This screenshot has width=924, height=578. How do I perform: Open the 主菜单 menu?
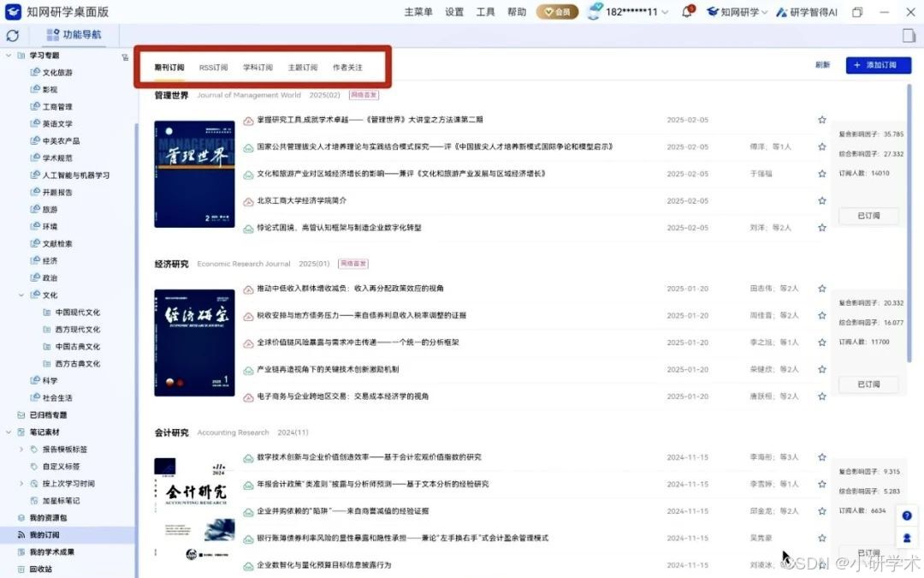pyautogui.click(x=418, y=12)
